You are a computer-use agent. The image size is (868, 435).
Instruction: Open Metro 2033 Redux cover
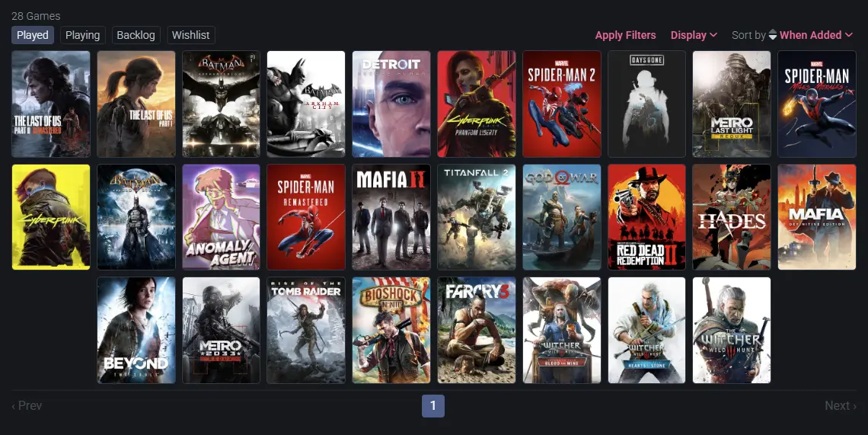point(221,331)
